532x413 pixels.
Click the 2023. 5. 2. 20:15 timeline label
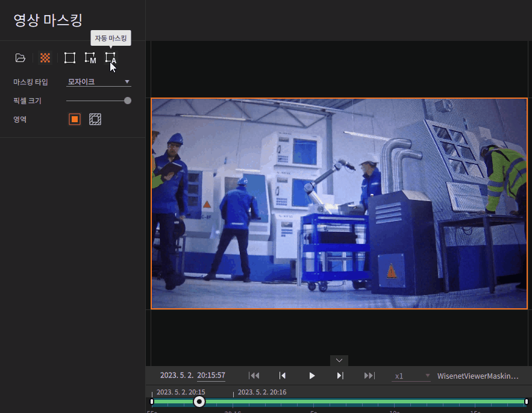pos(181,393)
